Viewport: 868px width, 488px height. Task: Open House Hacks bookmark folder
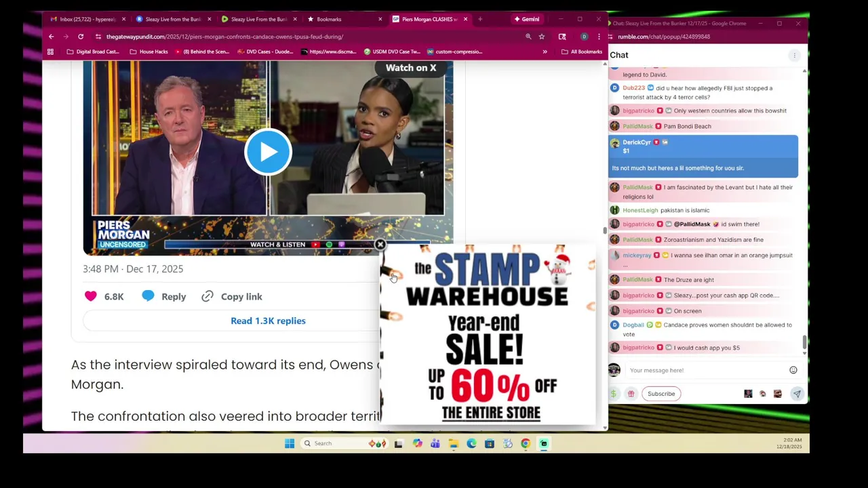149,52
